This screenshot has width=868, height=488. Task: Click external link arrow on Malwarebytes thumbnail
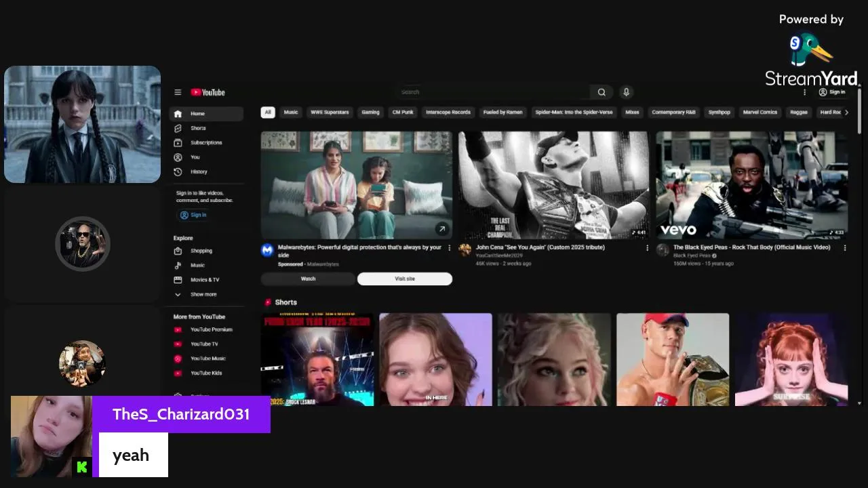[x=442, y=229]
